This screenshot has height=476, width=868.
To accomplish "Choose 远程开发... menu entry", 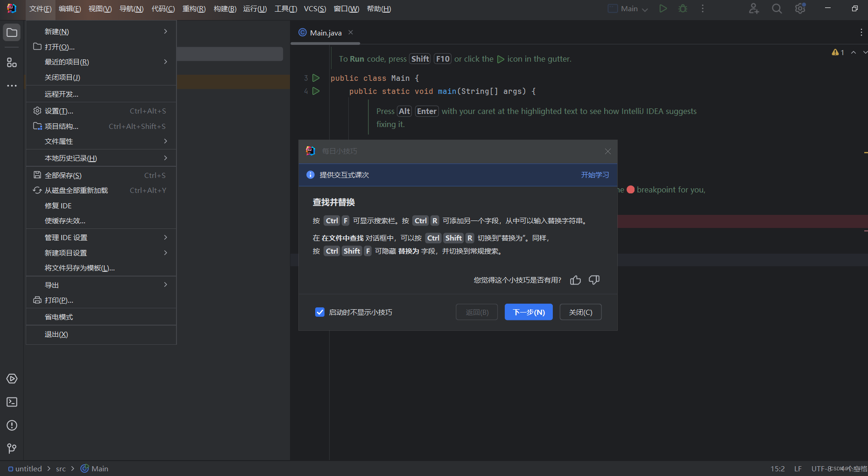I will pyautogui.click(x=101, y=94).
